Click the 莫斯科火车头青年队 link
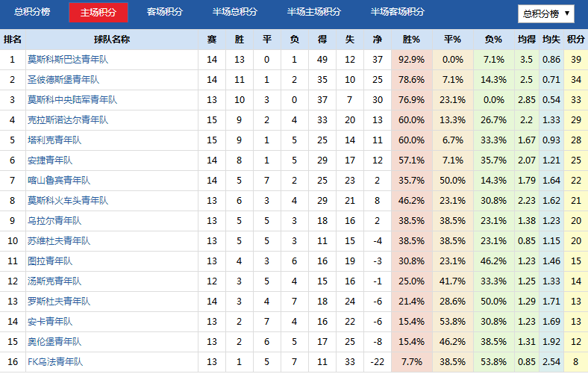The width and height of the screenshot is (588, 374). coord(68,201)
